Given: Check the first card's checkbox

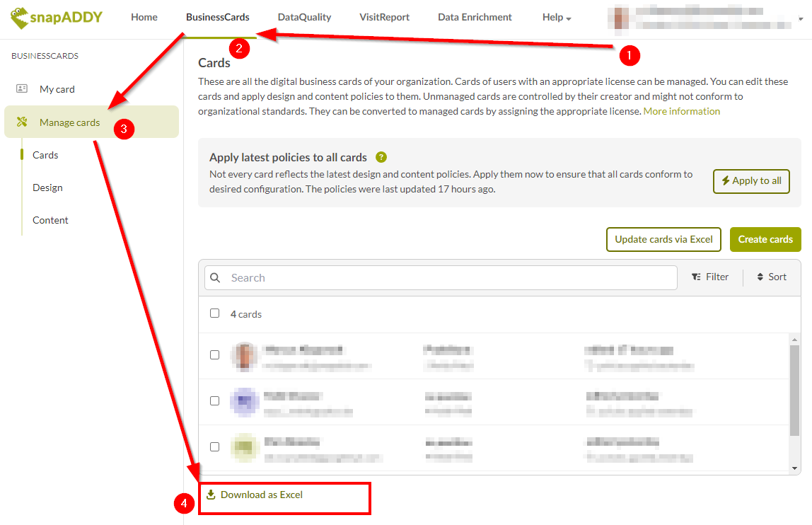Looking at the screenshot, I should [215, 355].
